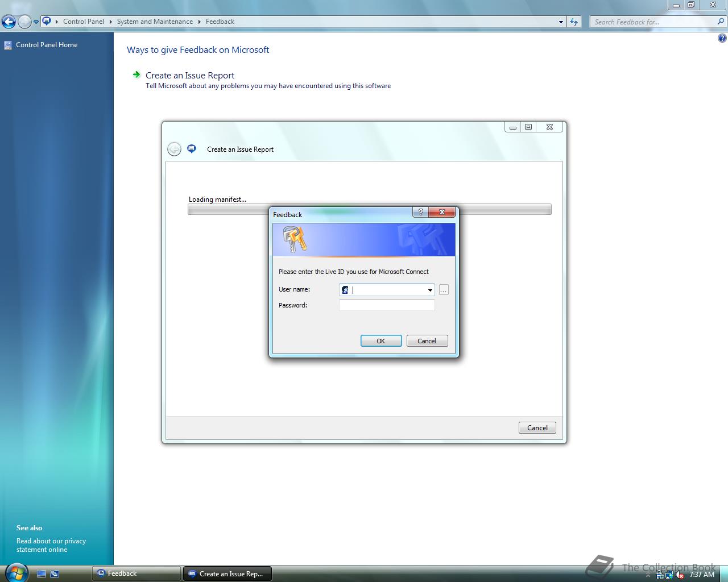Screen dimensions: 728x582
Task: Open address bar history dropdown
Action: pos(561,22)
